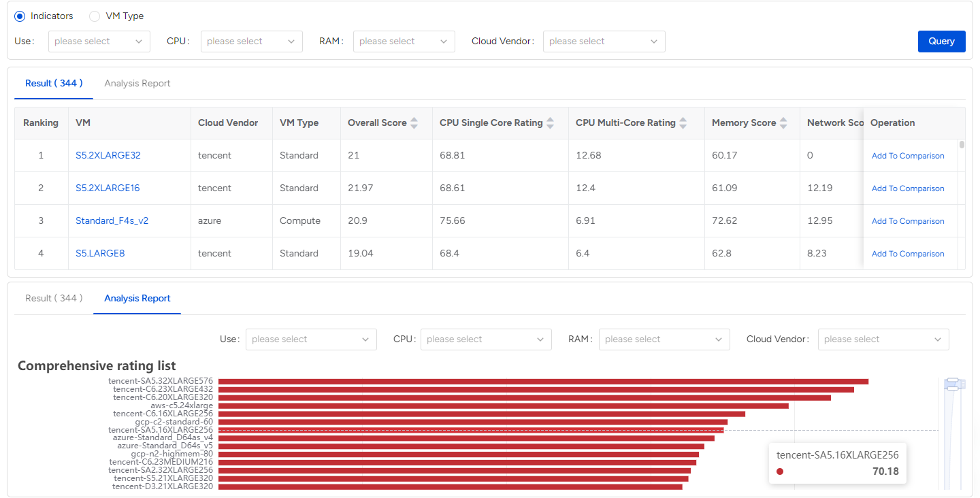Add S5.2XLARGE16 to comparison
980x498 pixels.
907,188
